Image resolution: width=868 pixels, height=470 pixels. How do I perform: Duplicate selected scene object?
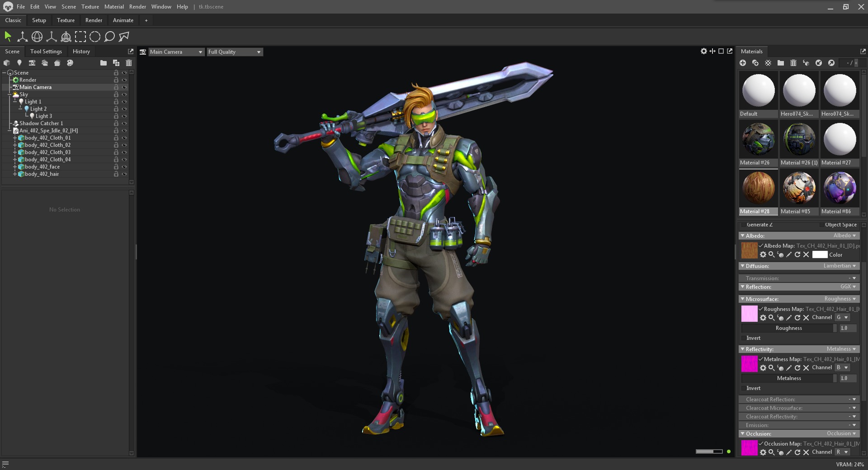click(116, 63)
